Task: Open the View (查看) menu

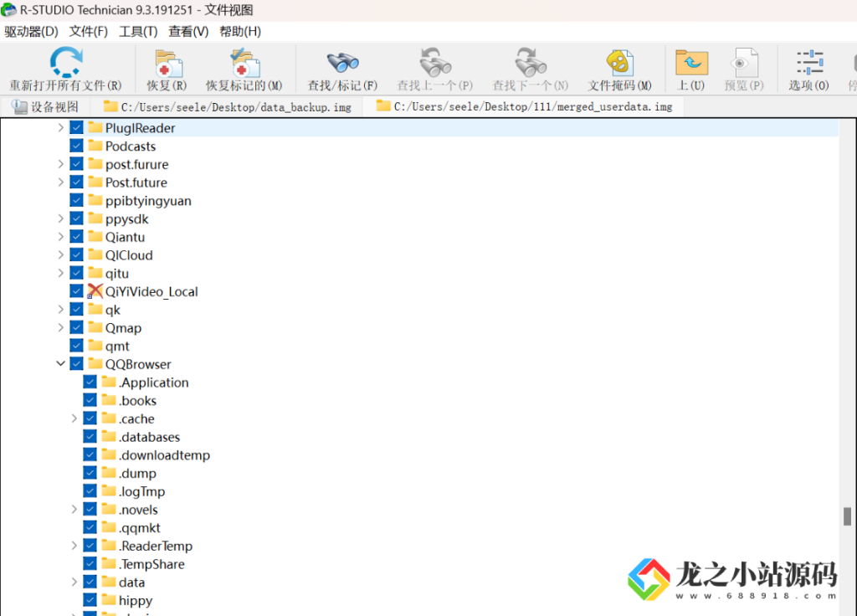Action: (x=188, y=32)
